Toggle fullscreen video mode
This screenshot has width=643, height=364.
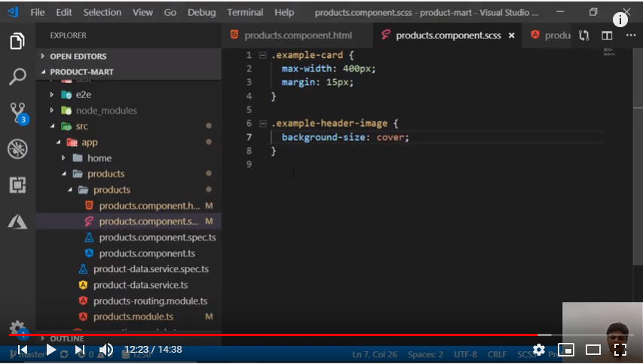pos(620,350)
